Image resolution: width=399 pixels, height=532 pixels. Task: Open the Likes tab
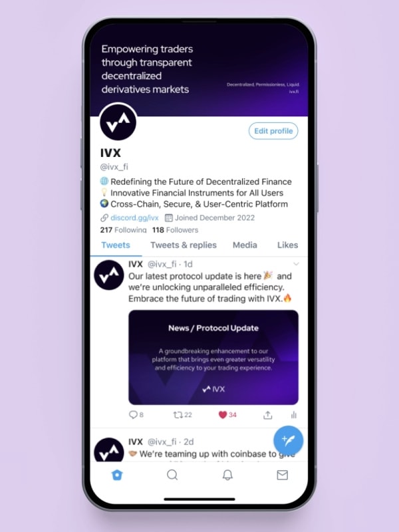point(288,245)
